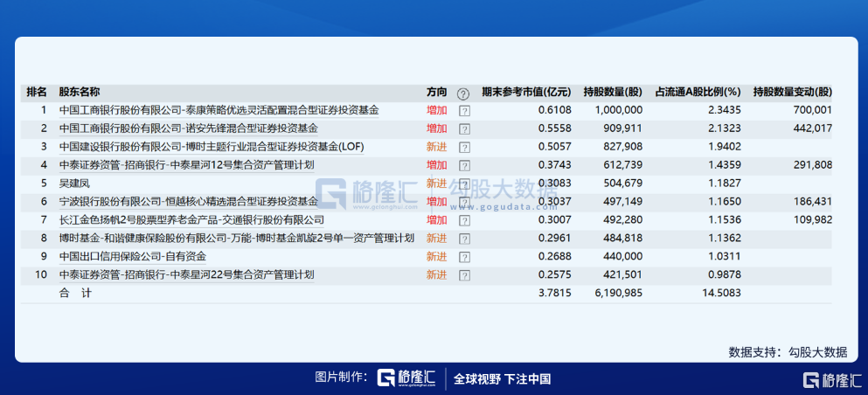Click the question mark icon in row 9 (中国出口信用保险)

(x=464, y=257)
